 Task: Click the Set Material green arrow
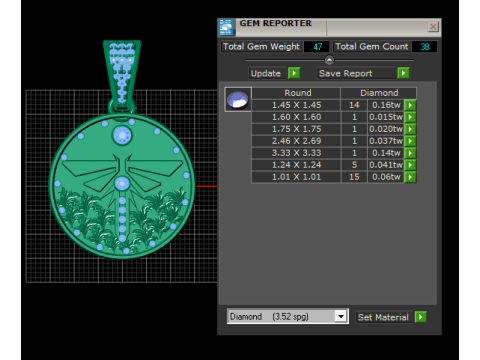click(421, 317)
